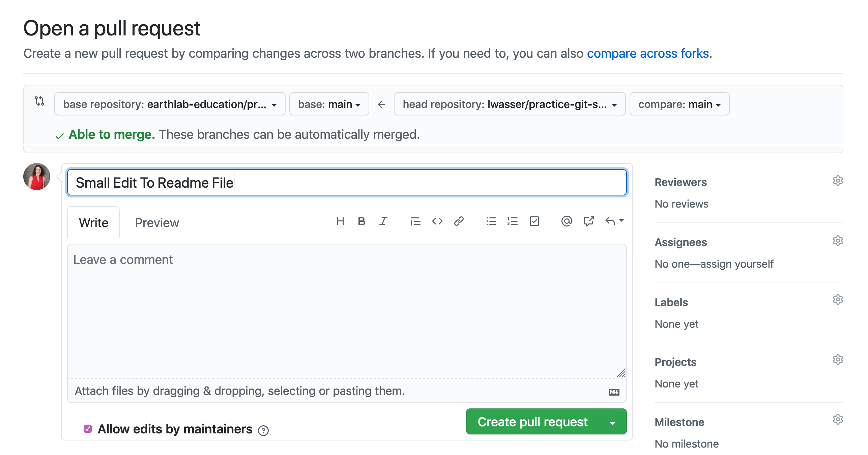The height and width of the screenshot is (455, 868).
Task: Click the pull request title input field
Action: 346,183
